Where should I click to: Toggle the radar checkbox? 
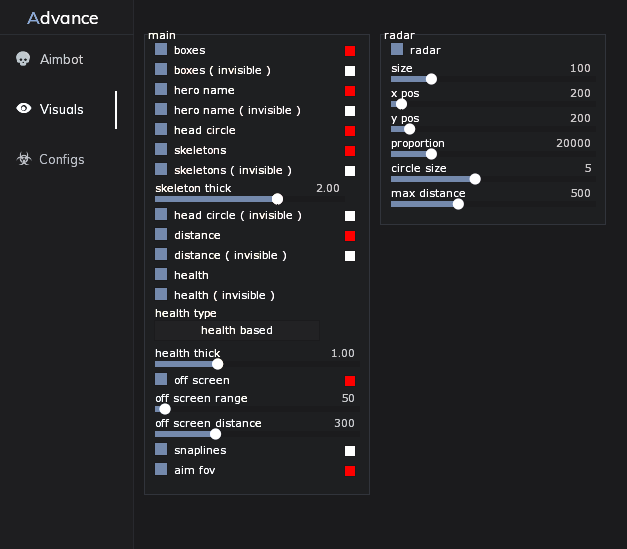(x=397, y=49)
